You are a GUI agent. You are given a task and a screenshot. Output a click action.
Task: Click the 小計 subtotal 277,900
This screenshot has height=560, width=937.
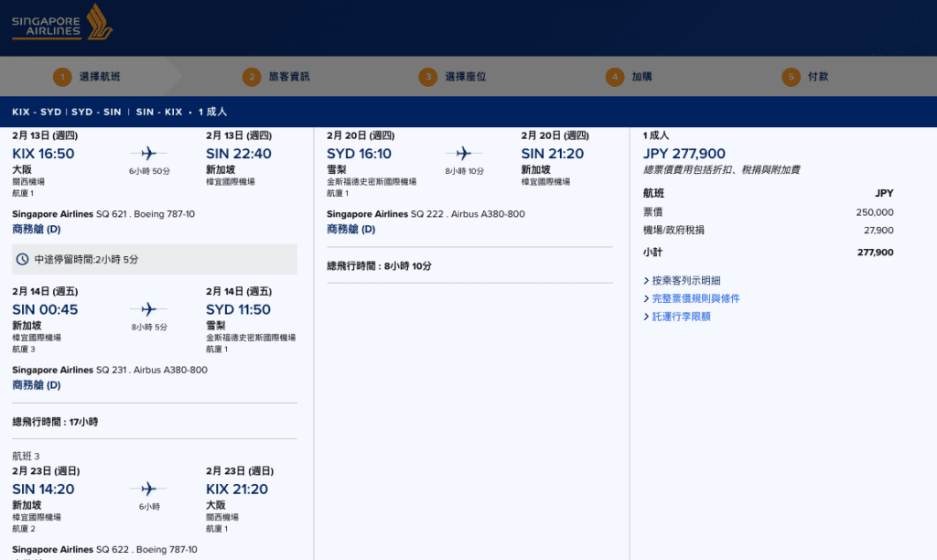876,253
